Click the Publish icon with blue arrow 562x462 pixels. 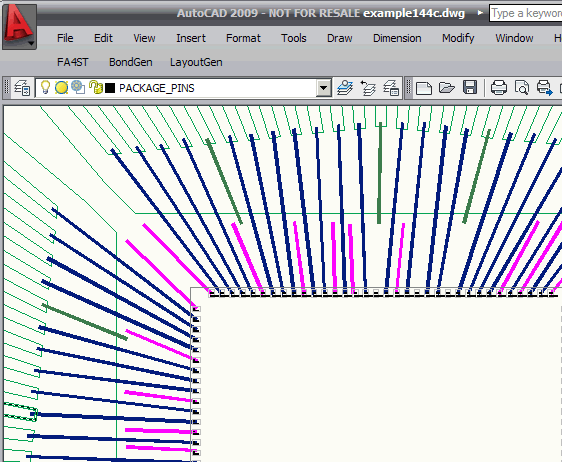point(544,88)
